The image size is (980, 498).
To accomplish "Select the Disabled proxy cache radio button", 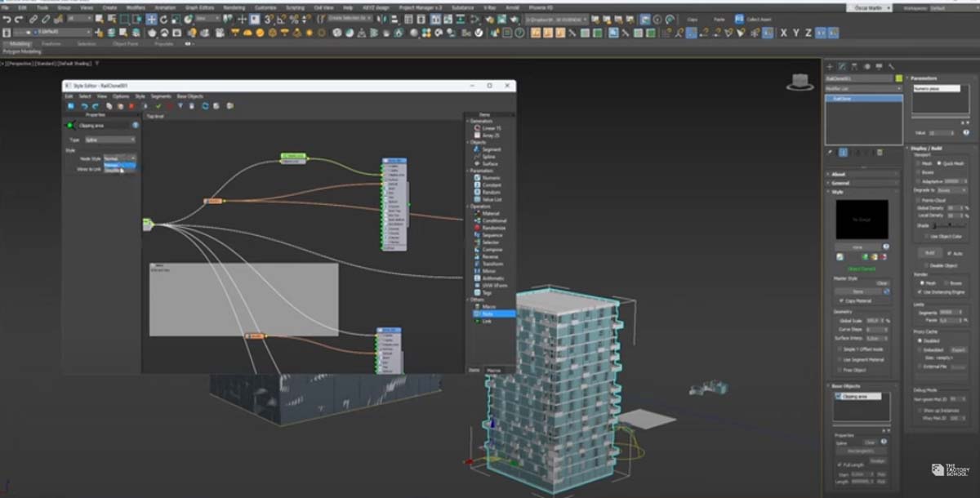I will [x=919, y=341].
